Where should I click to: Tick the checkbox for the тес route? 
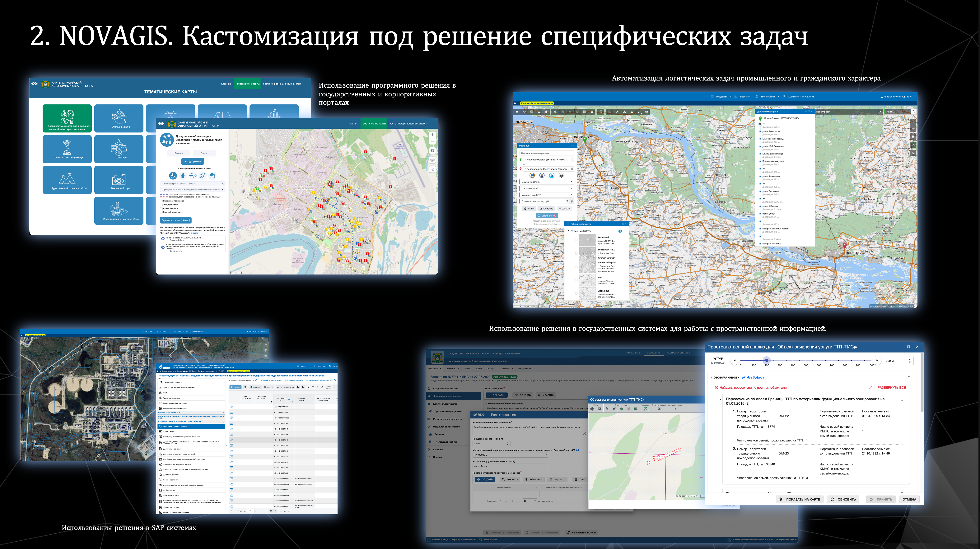(576, 280)
